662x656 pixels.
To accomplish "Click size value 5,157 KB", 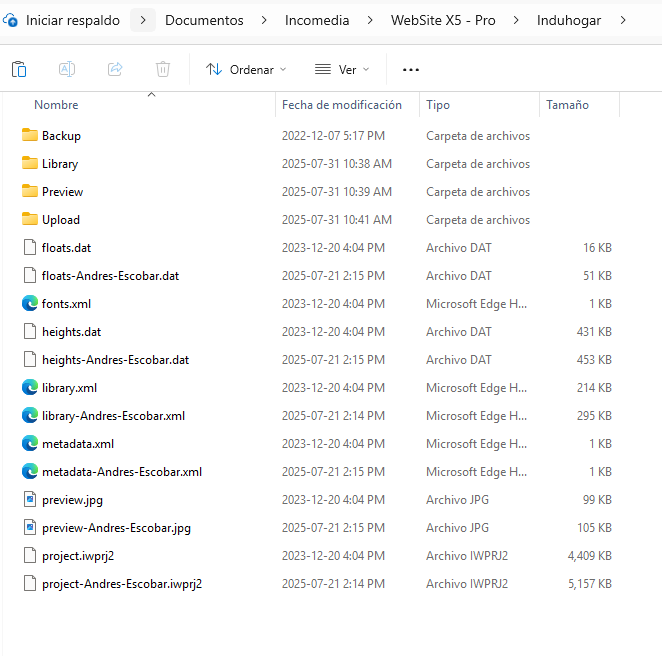I will point(589,583).
